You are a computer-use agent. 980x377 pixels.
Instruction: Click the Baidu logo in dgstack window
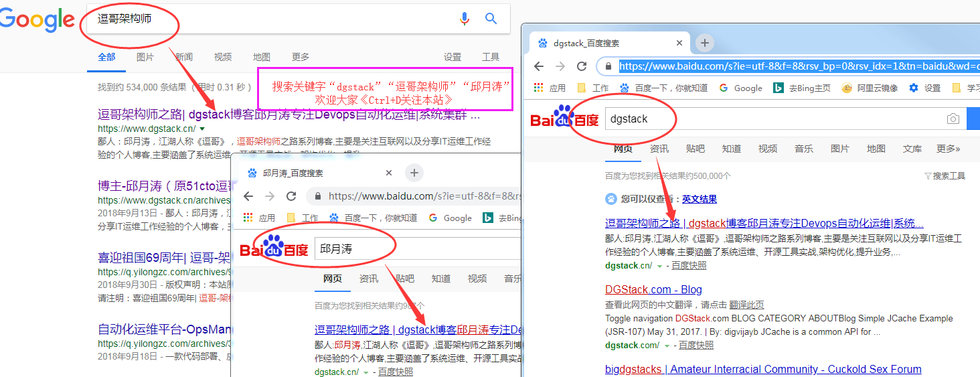pyautogui.click(x=565, y=118)
